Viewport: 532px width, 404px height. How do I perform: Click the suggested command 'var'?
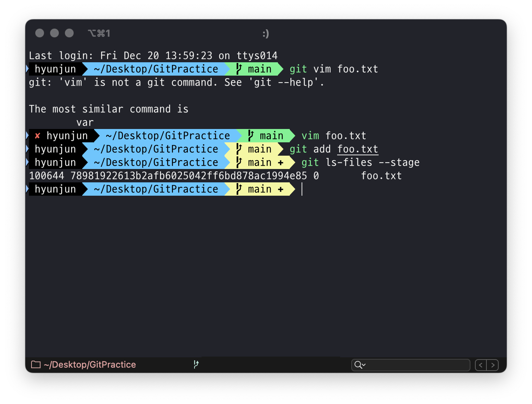pyautogui.click(x=85, y=122)
